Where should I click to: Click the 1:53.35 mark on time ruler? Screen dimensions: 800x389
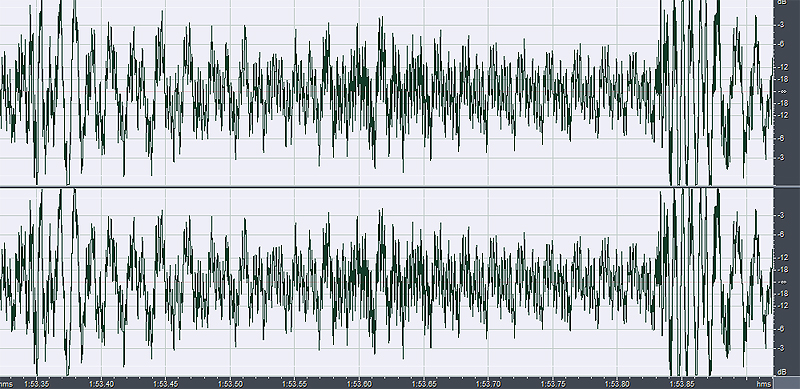point(37,384)
